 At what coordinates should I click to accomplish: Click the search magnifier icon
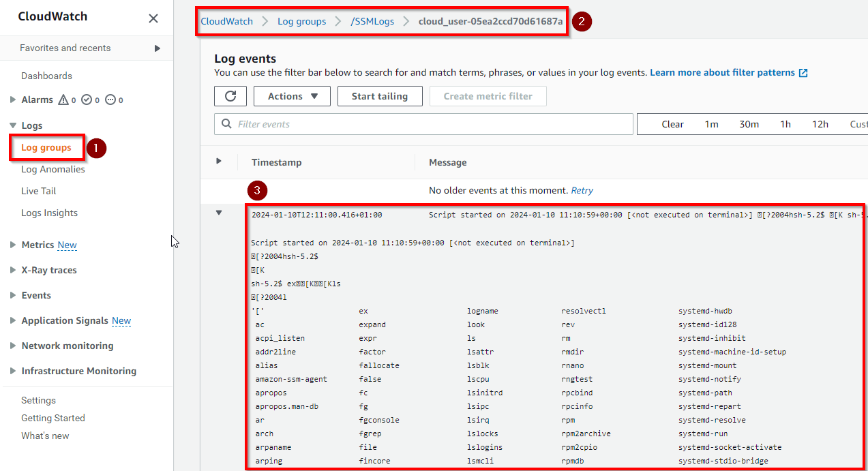coord(226,124)
